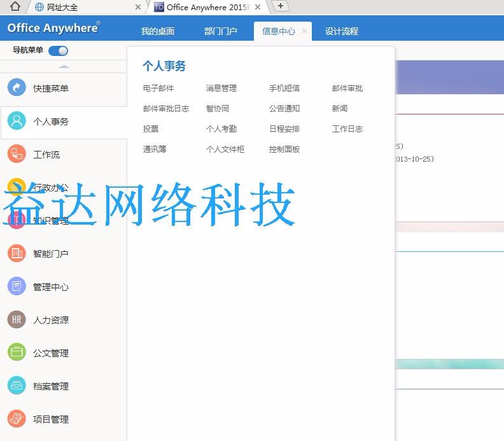Close the 信息中心 tab
This screenshot has height=441, width=504.
tap(305, 31)
